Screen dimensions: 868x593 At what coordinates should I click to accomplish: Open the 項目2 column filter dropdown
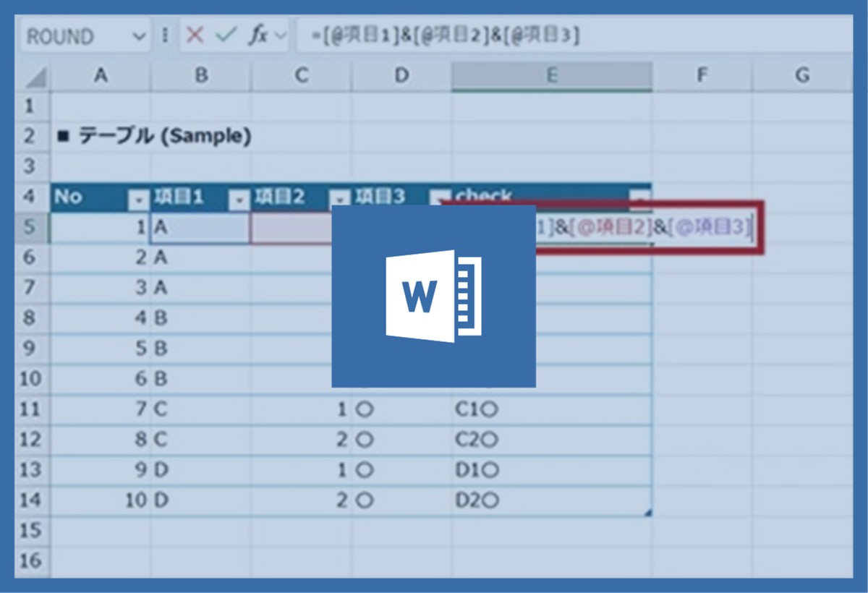pos(339,199)
